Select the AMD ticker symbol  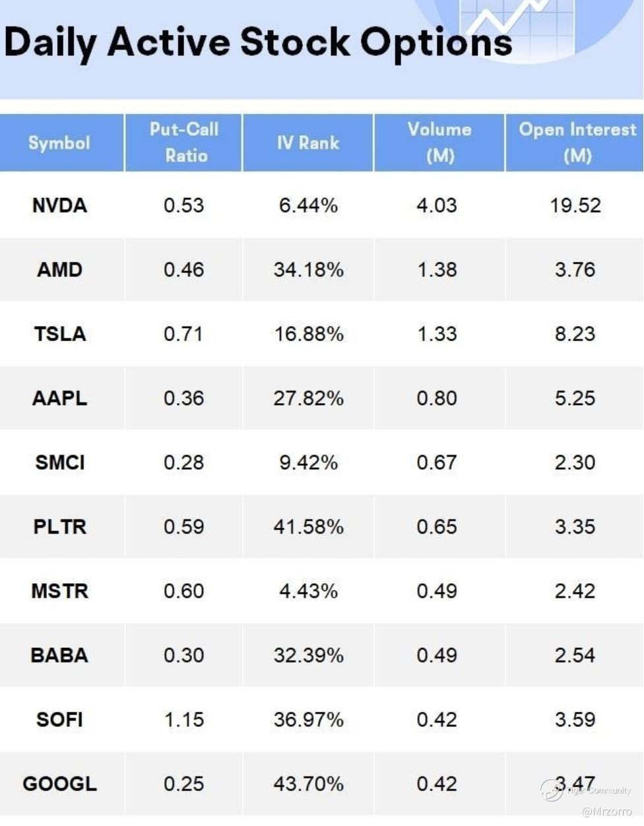[x=59, y=270]
